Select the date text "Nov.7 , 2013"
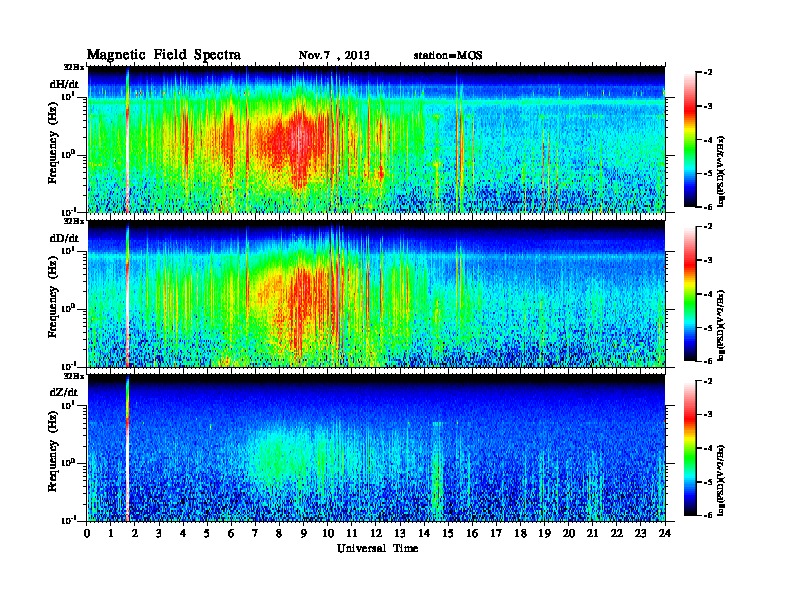 [x=334, y=55]
